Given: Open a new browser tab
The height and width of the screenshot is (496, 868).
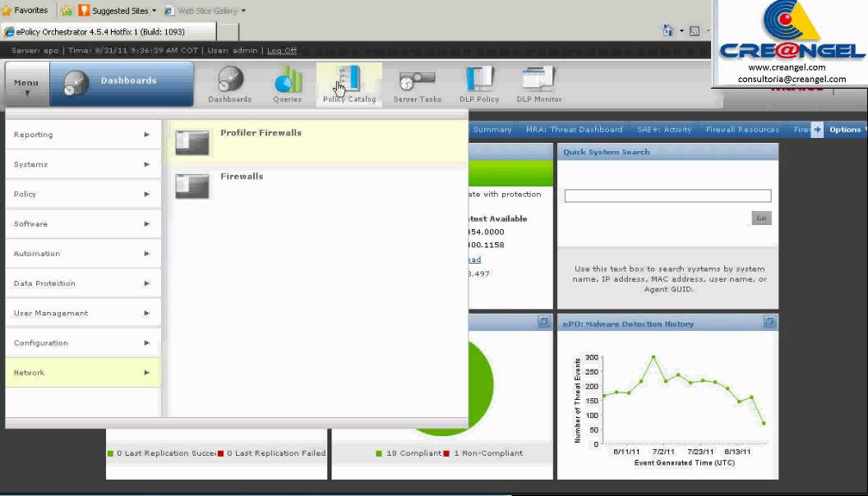Looking at the screenshot, I should pyautogui.click(x=228, y=31).
